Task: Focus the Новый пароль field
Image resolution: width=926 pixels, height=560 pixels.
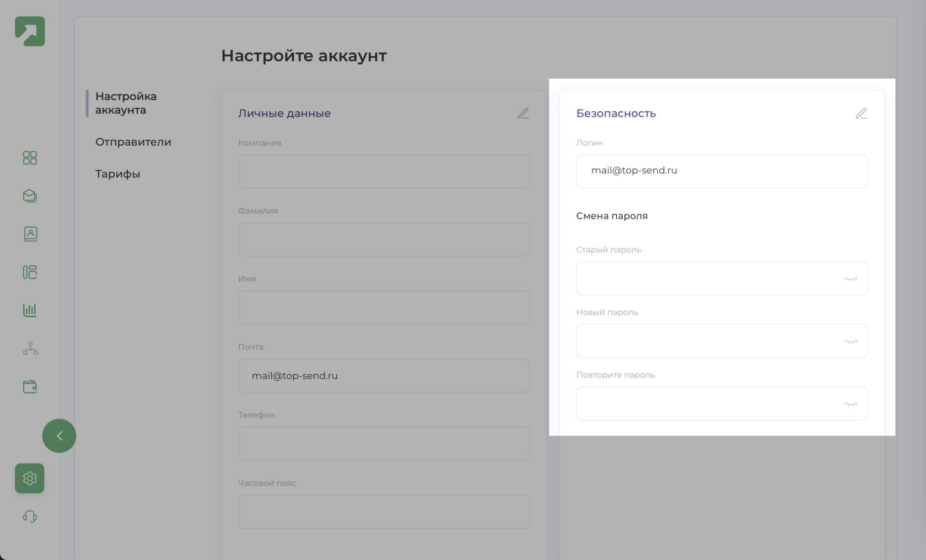Action: [x=722, y=341]
